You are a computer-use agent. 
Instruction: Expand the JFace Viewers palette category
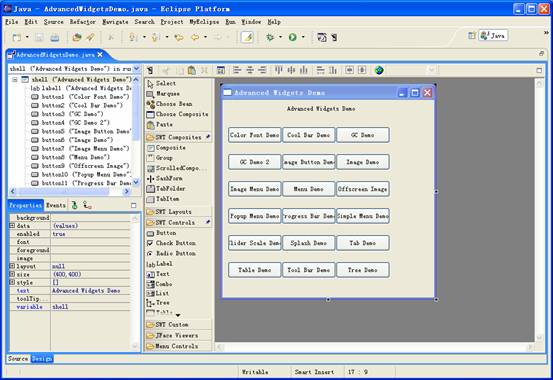[178, 336]
